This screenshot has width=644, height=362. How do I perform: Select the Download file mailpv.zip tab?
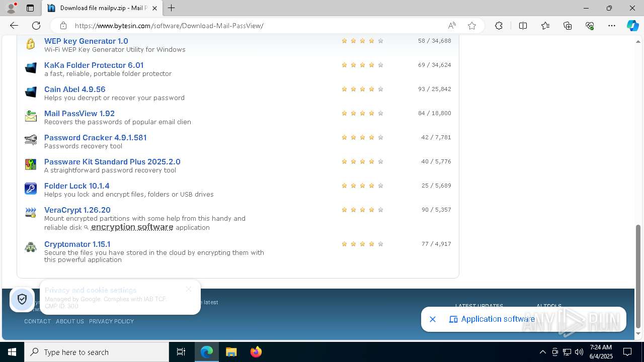[102, 8]
